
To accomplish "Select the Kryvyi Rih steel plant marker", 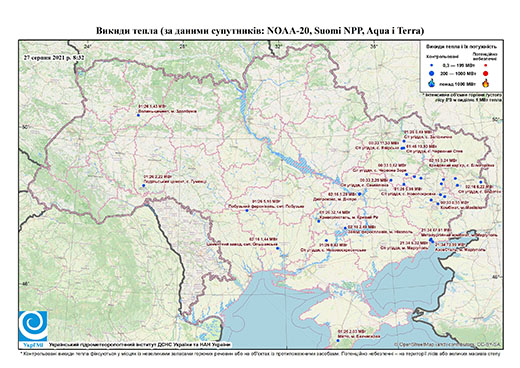I will pyautogui.click(x=319, y=221).
